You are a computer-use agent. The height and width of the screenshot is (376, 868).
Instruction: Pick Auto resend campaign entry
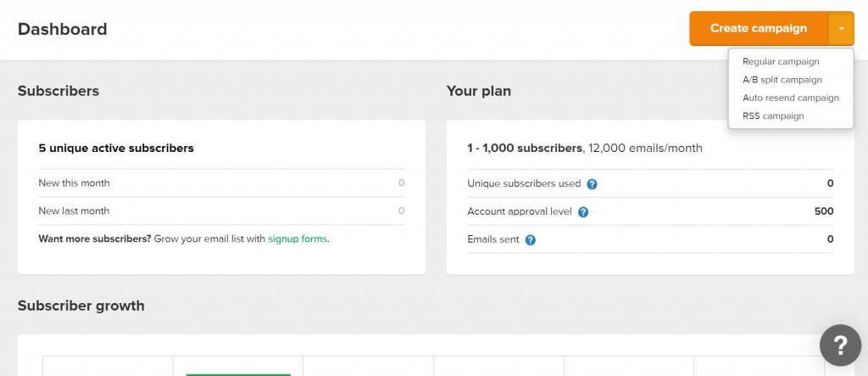coord(791,98)
